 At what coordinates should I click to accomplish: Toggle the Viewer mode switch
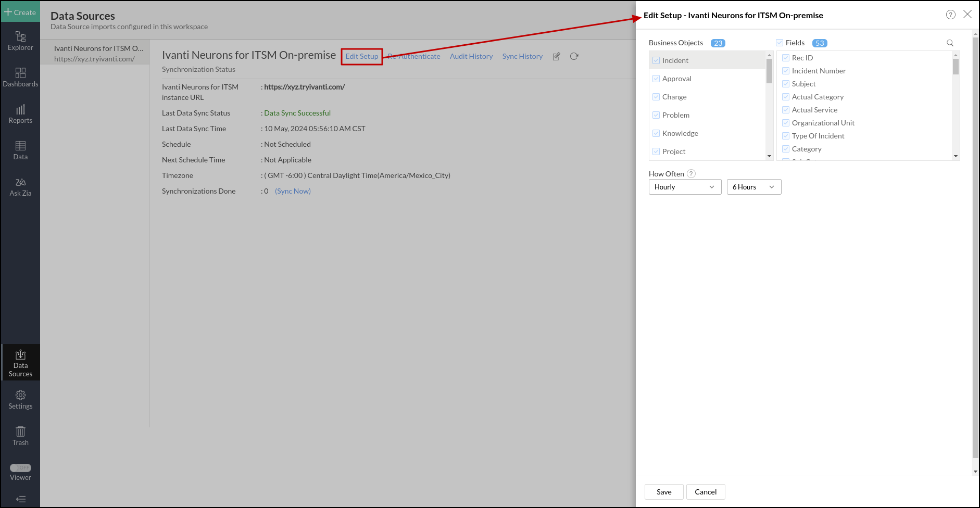click(20, 468)
